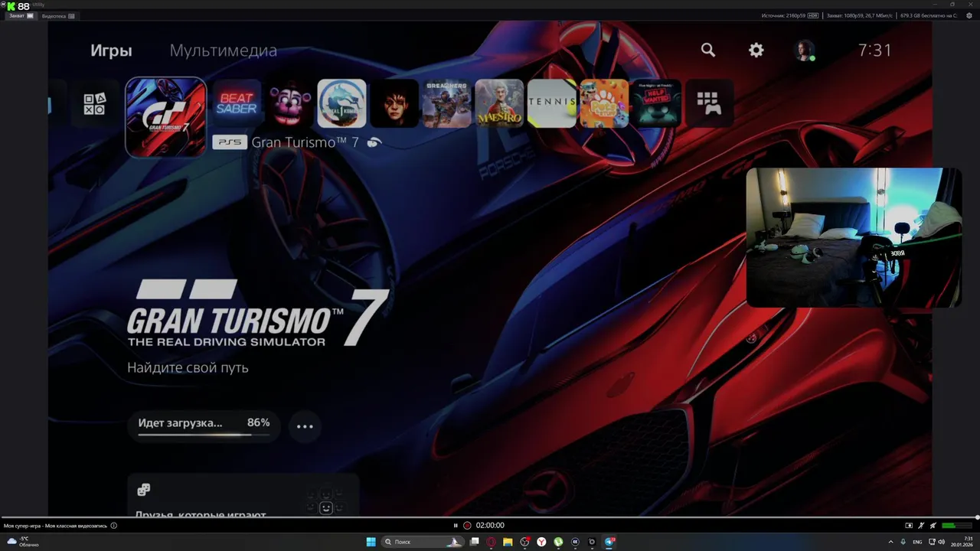Toggle the microphone mute icon in capture bar

[921, 526]
